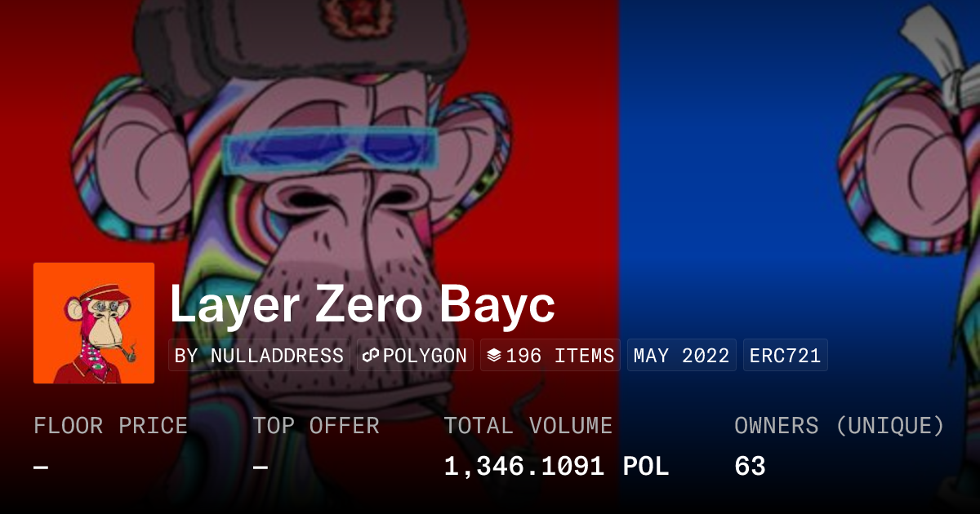Click the floor price dash value
This screenshot has height=514, width=980.
pos(41,467)
